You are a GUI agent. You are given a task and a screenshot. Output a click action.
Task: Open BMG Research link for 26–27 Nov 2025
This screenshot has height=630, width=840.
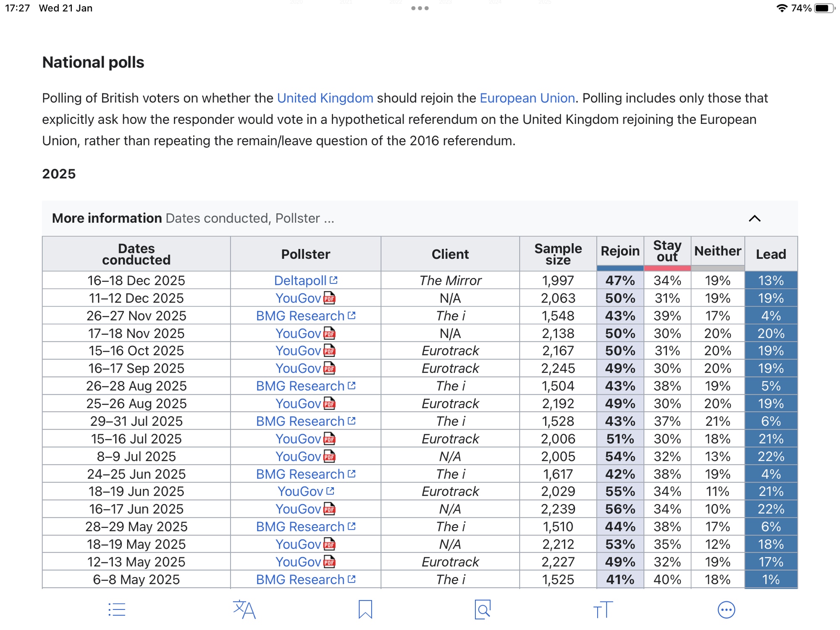click(300, 316)
